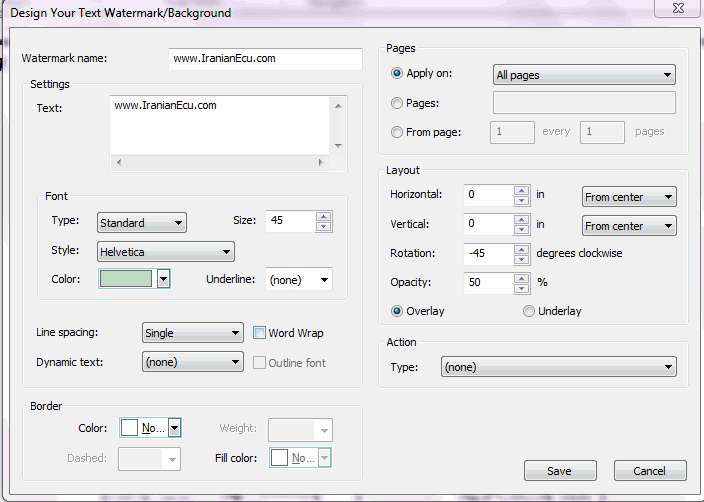
Task: Click the Watermark name input field
Action: [265, 59]
